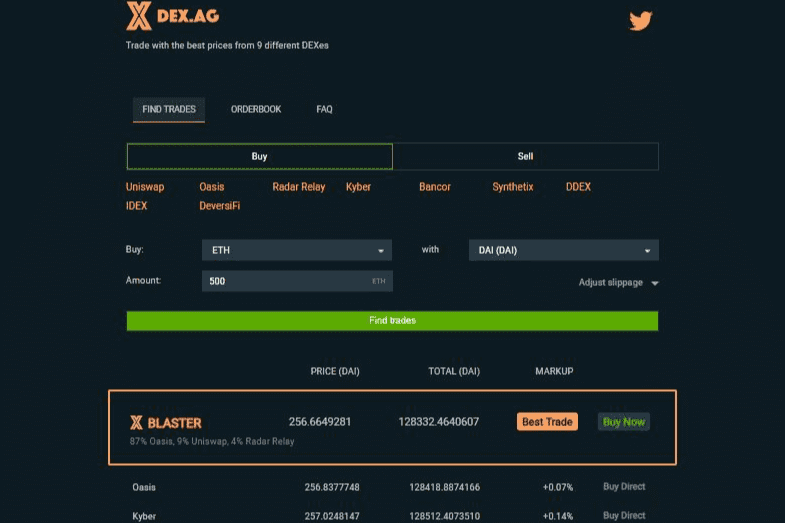Click the Twitter bird icon
This screenshot has height=523, width=785.
640,20
